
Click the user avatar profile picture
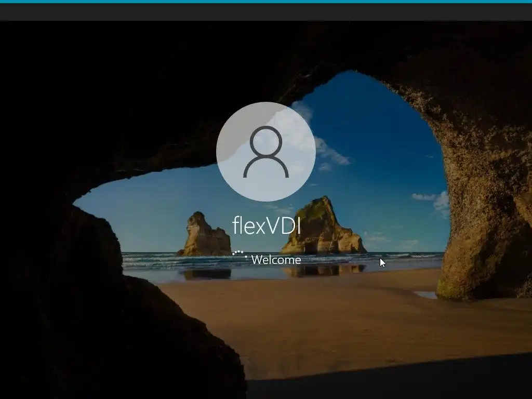click(x=266, y=152)
